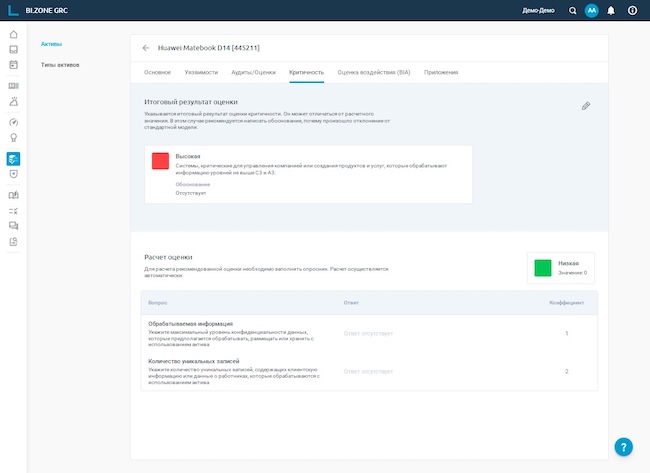Open the info circle icon in header

click(632, 11)
